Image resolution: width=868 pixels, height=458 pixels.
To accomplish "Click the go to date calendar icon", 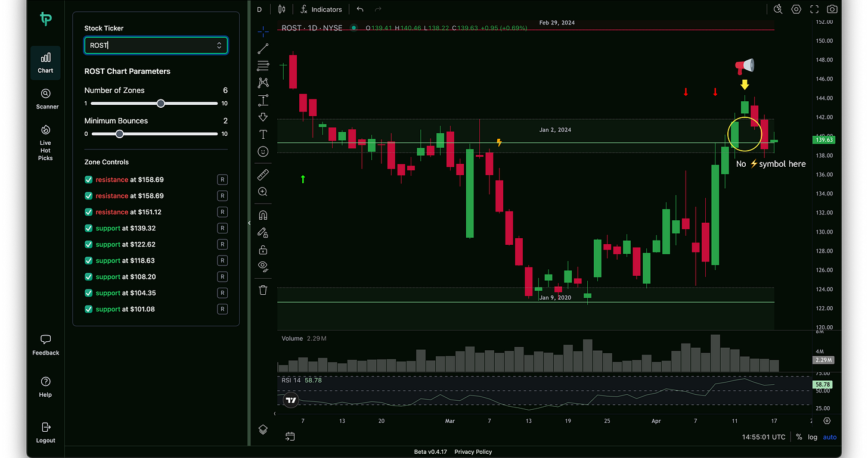I will (290, 437).
